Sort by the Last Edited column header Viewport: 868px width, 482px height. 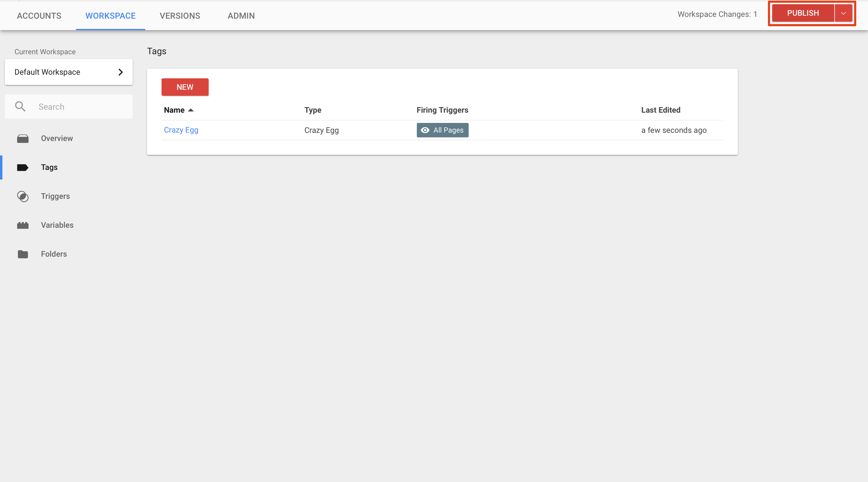point(661,110)
